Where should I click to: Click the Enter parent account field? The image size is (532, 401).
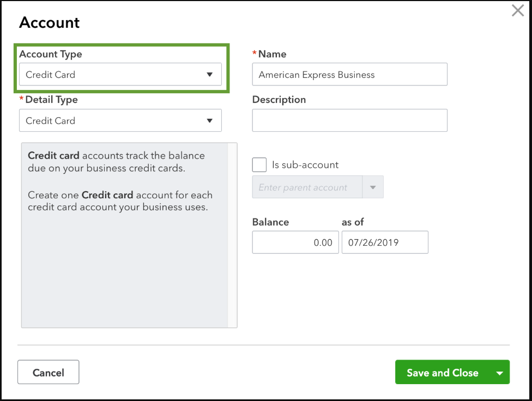tap(307, 187)
